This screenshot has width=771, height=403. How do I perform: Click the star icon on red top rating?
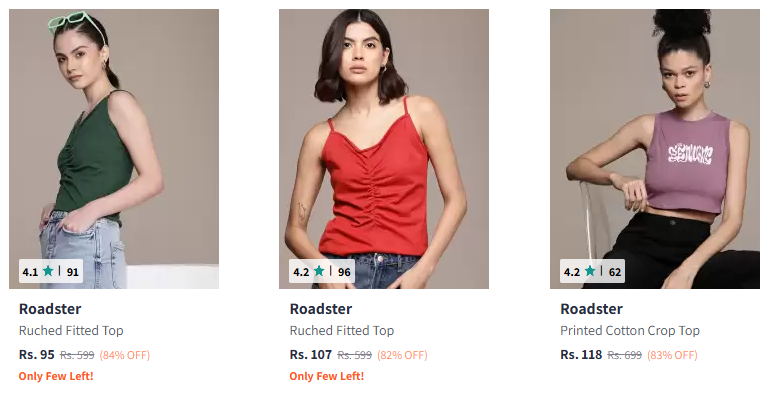coord(319,271)
